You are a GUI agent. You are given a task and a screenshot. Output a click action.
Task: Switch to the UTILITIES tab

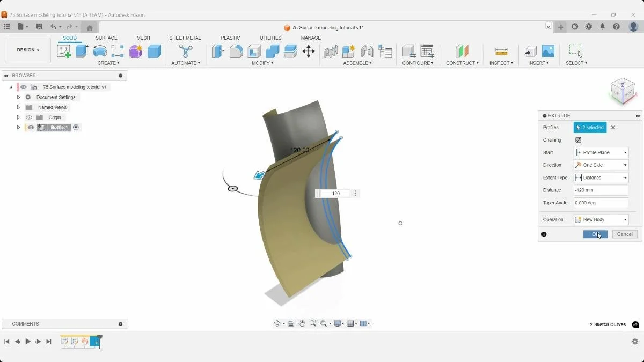coord(270,38)
